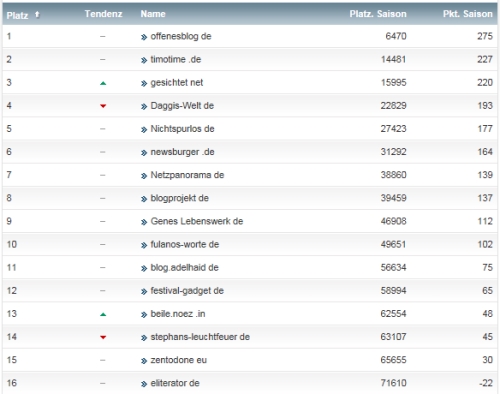Open the stephans-leuchtfeuer de link
Screen dimensions: 500x394
click(200, 337)
